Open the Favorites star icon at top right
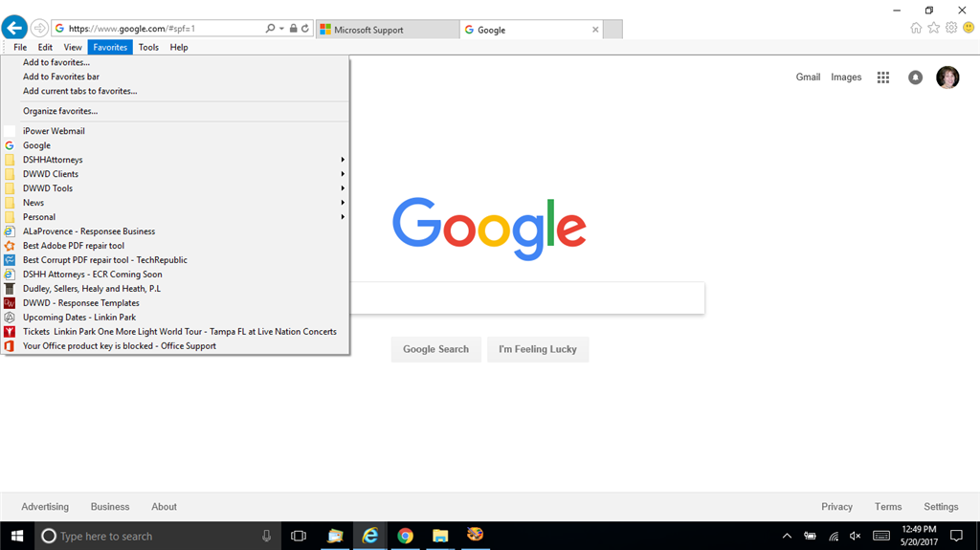This screenshot has height=550, width=980. click(934, 28)
